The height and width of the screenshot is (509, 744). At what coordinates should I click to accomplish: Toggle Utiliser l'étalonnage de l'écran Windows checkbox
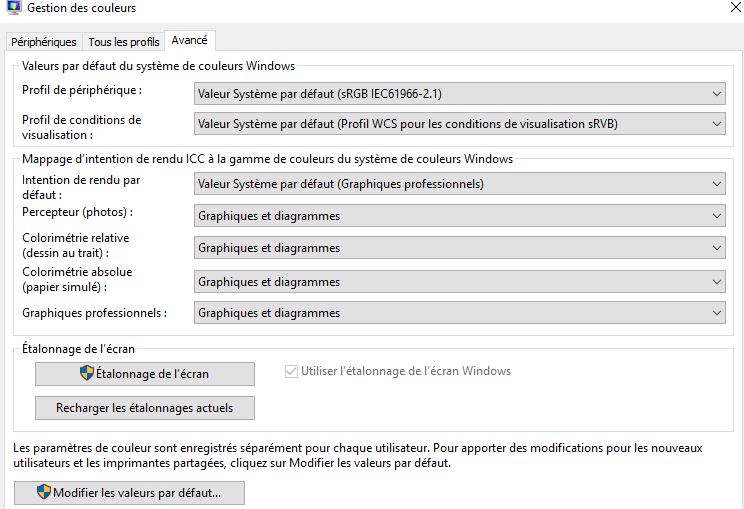(292, 371)
